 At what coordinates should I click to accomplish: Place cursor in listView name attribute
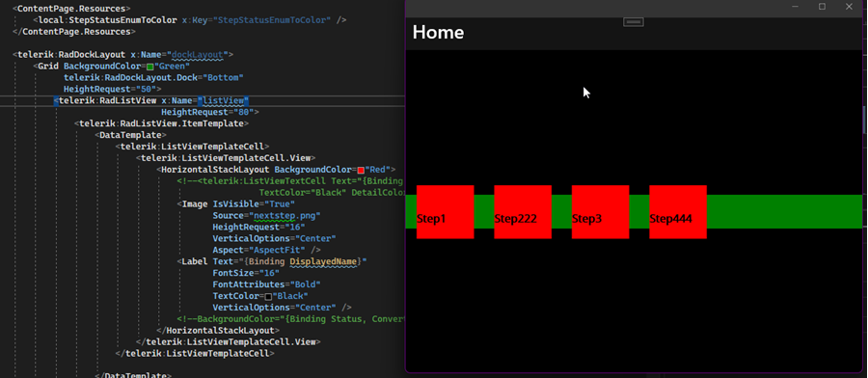(226, 100)
